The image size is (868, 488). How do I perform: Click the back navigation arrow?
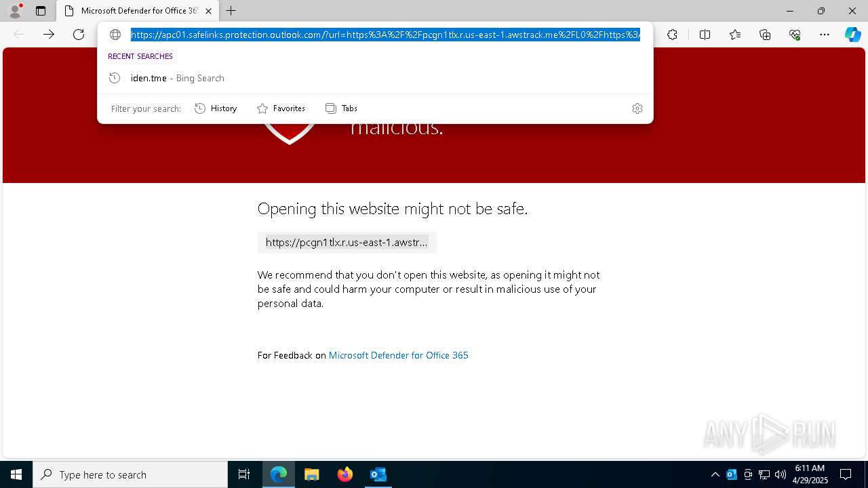click(19, 35)
